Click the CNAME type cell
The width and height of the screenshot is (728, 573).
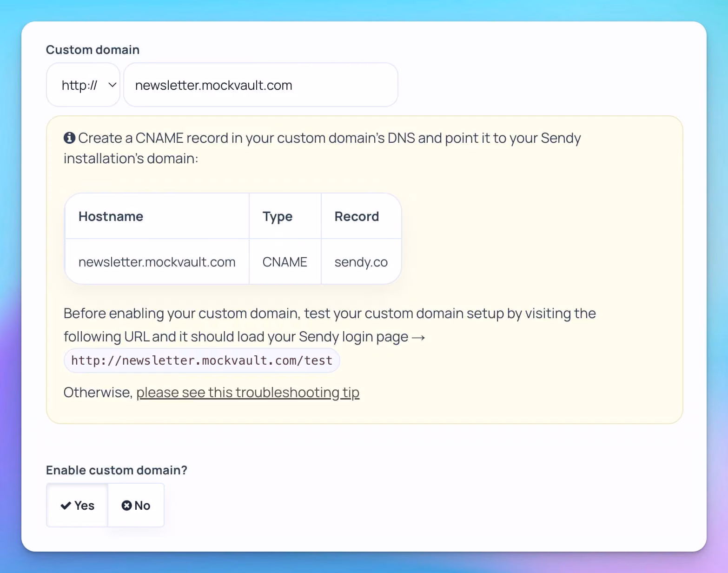point(285,262)
